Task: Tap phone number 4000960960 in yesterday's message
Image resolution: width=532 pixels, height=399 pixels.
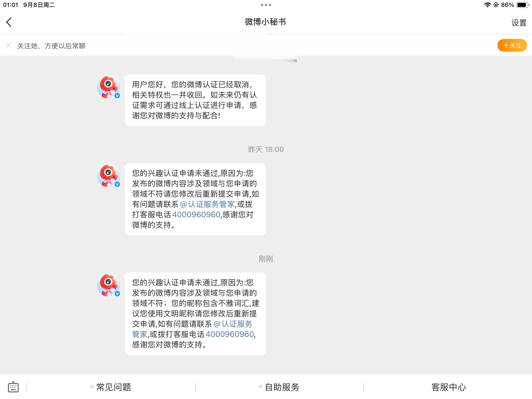Action: coord(196,215)
